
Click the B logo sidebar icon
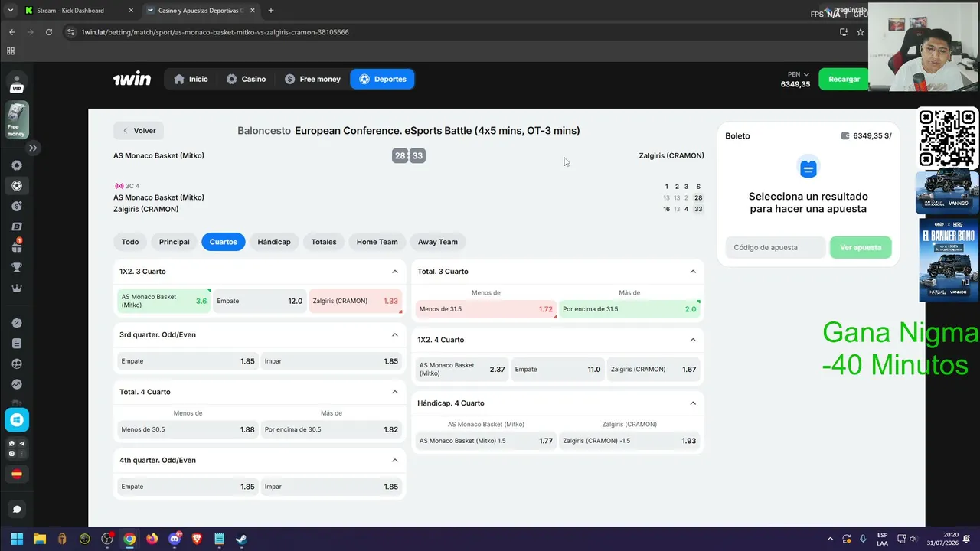point(17,227)
